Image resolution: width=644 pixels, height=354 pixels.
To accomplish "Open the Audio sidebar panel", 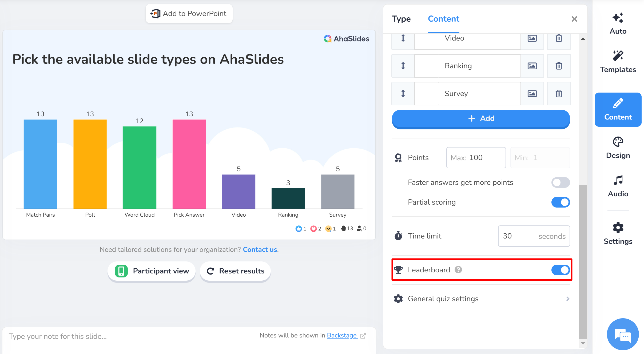I will click(618, 186).
